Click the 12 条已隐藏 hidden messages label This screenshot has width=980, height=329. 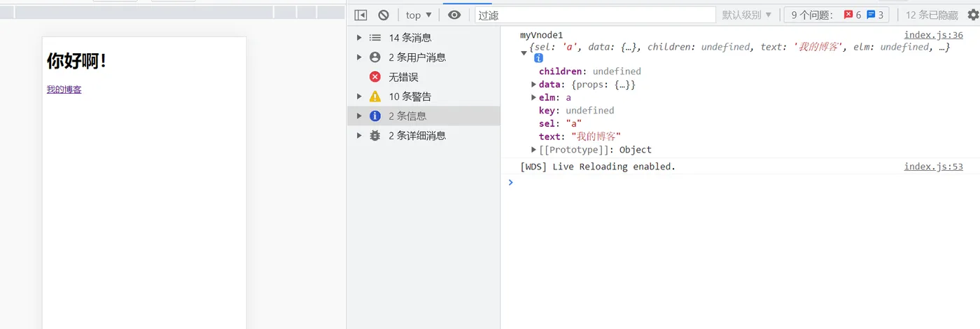pyautogui.click(x=932, y=15)
